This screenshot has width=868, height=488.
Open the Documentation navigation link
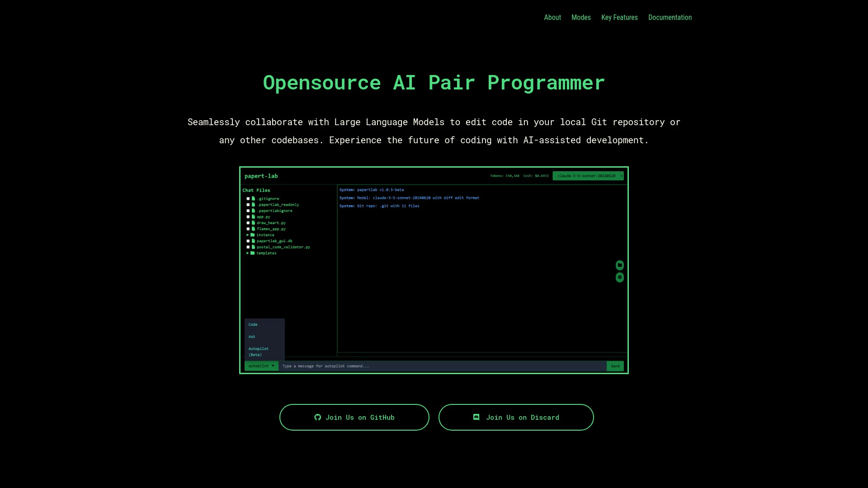tap(670, 17)
